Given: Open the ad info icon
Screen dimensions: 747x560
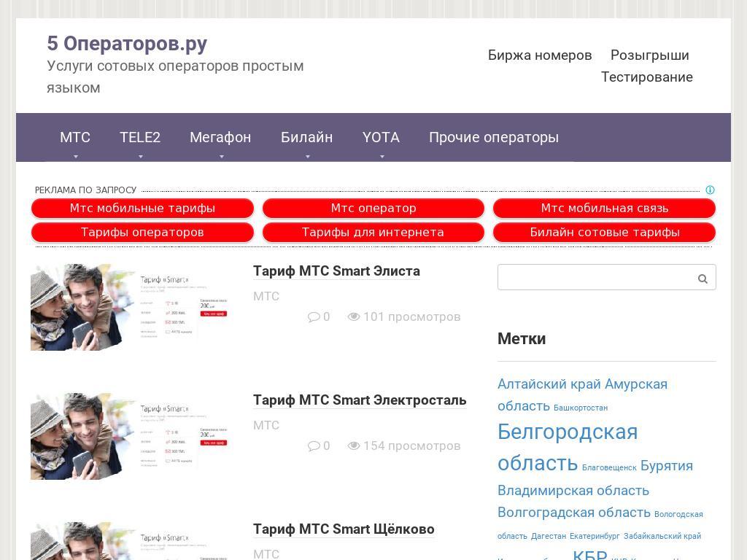Looking at the screenshot, I should 710,190.
